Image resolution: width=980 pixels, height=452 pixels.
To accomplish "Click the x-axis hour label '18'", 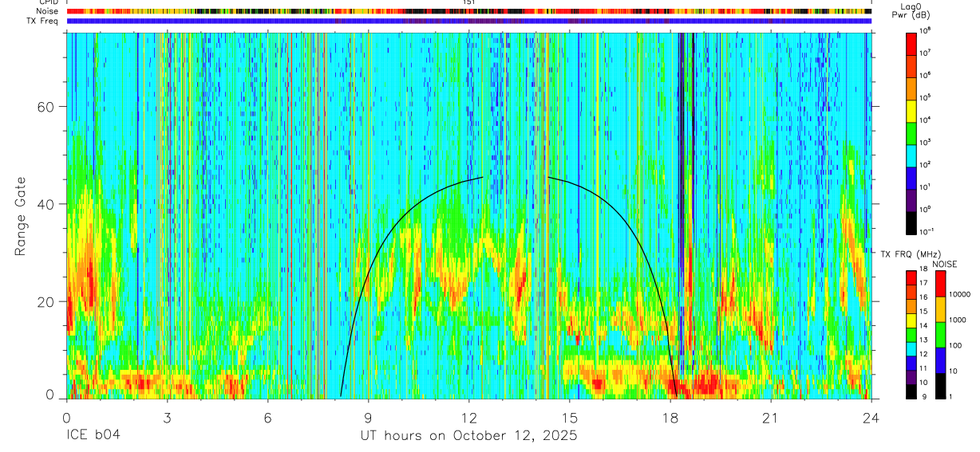I will coord(670,418).
